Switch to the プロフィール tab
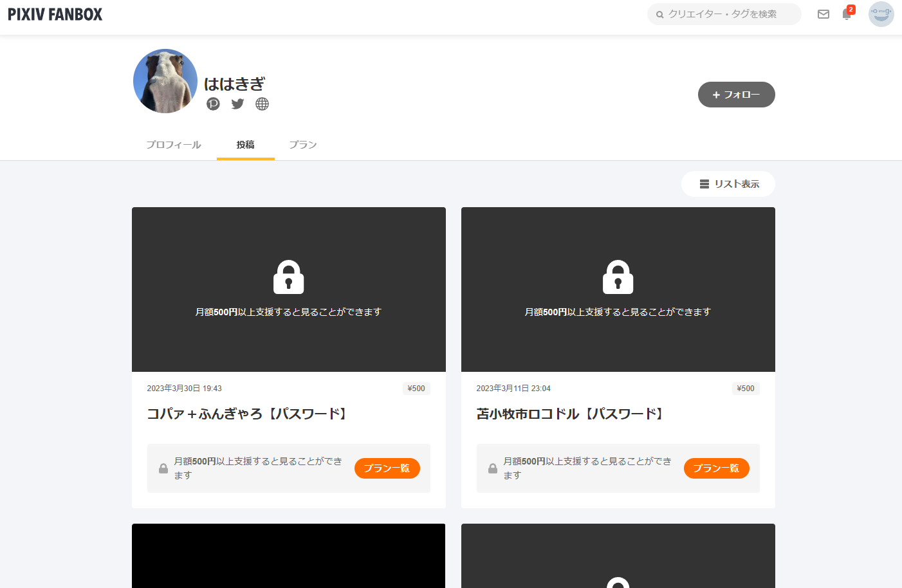Viewport: 902px width, 588px height. (x=174, y=145)
